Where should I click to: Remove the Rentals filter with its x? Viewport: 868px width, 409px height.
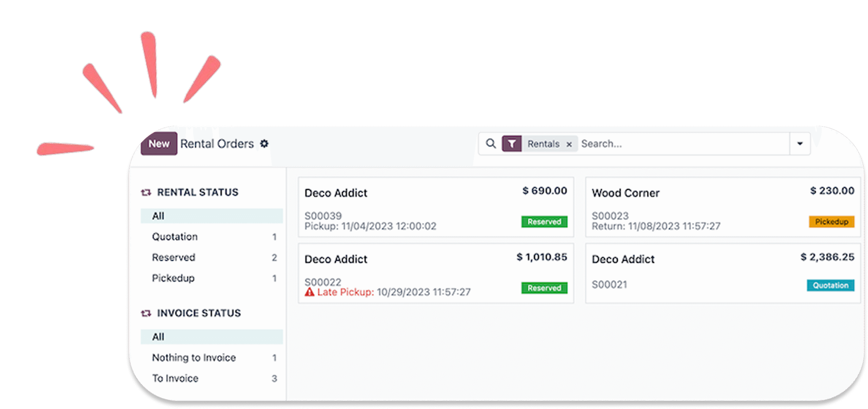pyautogui.click(x=569, y=144)
